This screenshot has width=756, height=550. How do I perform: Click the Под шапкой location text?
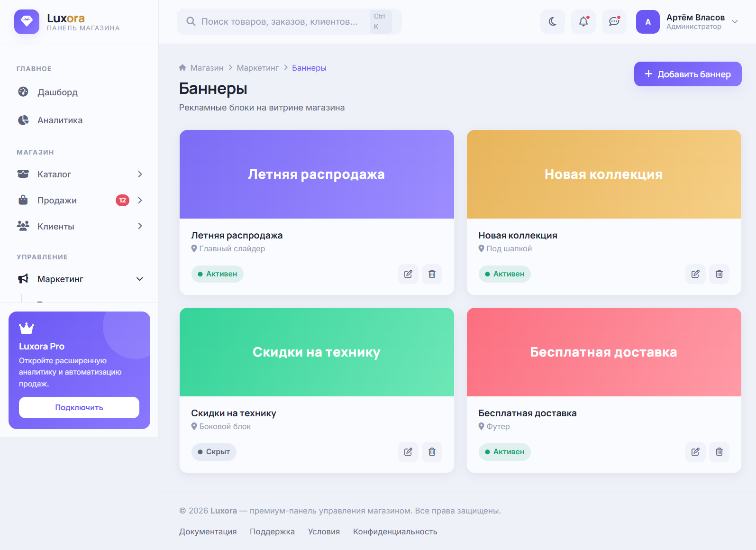point(509,248)
